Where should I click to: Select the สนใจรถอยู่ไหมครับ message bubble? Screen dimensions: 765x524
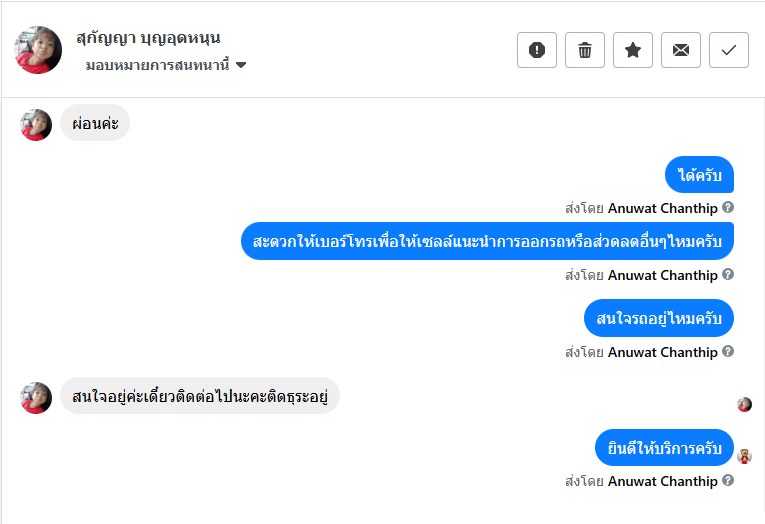pos(659,318)
